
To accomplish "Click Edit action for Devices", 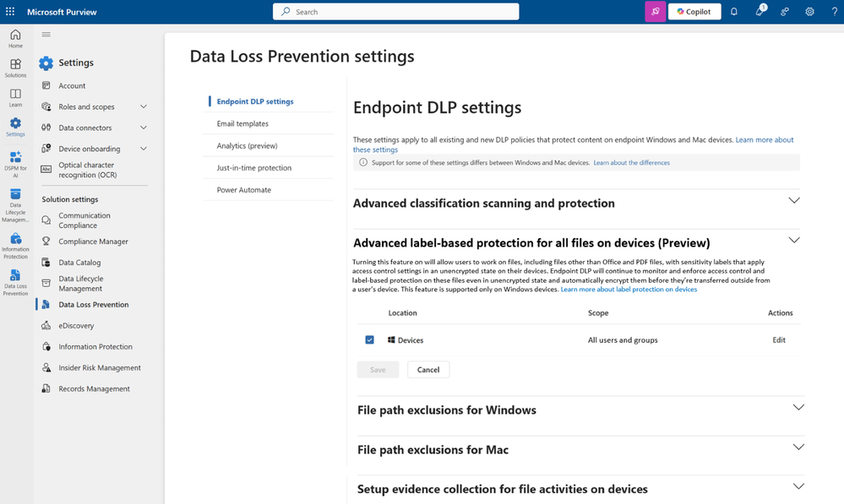I will click(x=779, y=340).
